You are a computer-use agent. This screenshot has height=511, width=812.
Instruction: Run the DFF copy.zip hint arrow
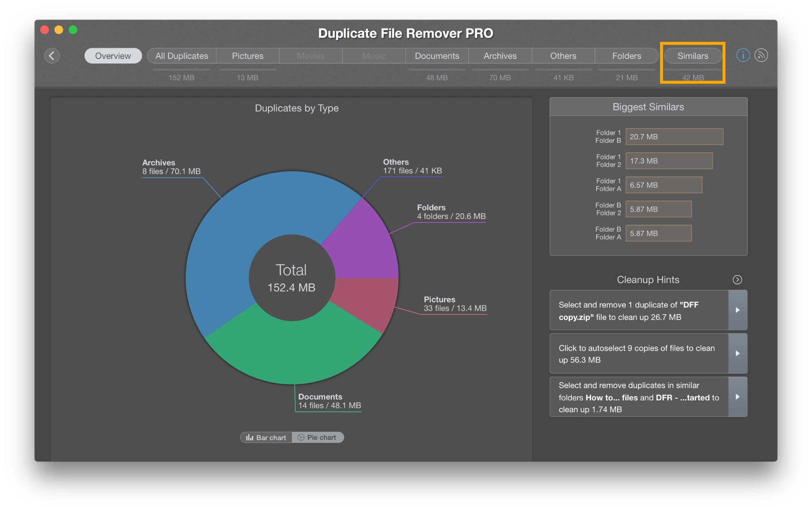click(x=737, y=310)
